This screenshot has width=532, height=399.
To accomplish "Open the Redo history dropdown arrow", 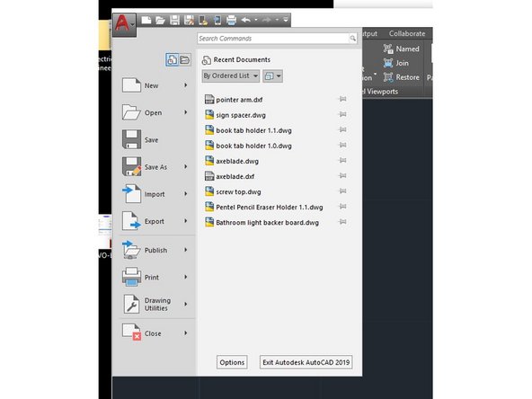I will pos(277,20).
